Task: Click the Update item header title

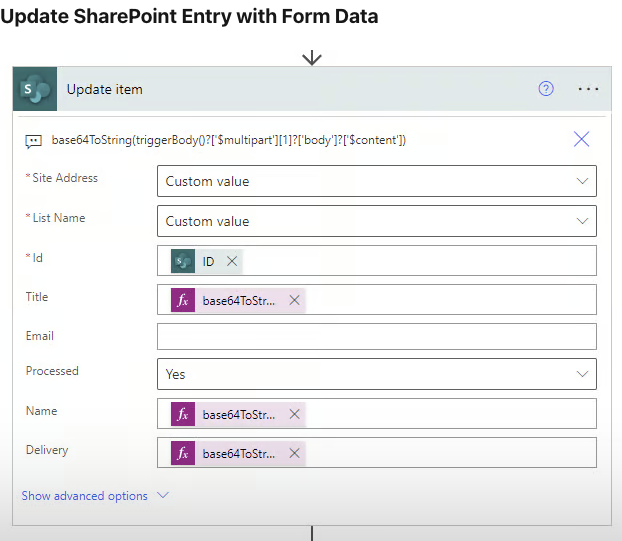Action: pyautogui.click(x=105, y=89)
